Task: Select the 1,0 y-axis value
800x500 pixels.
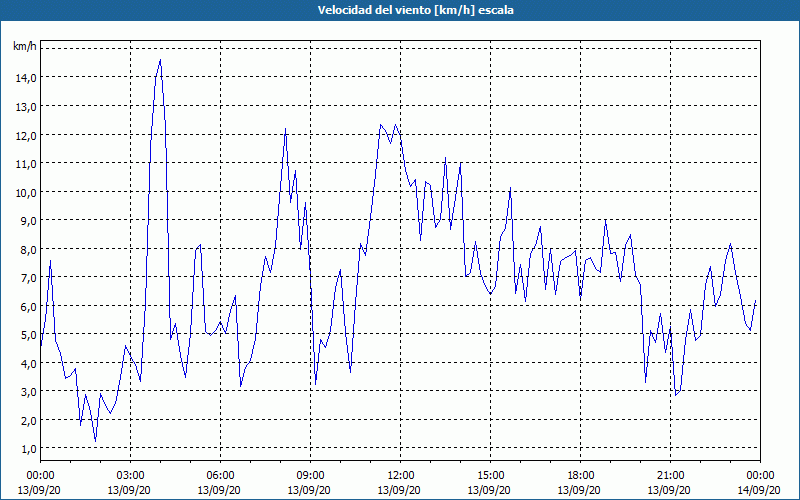Action: tap(28, 449)
